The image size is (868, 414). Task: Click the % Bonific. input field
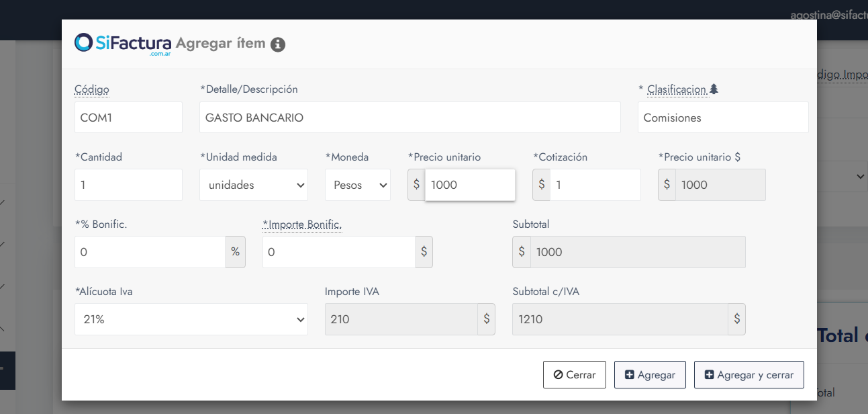tap(150, 252)
